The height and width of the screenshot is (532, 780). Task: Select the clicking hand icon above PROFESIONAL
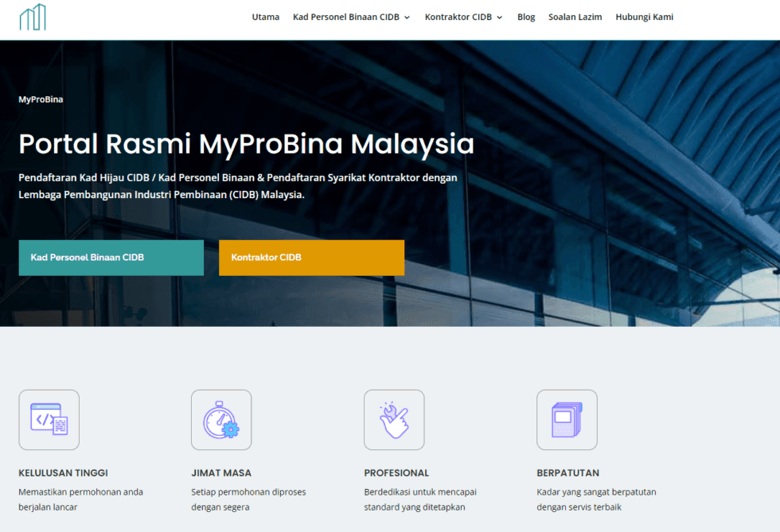394,419
